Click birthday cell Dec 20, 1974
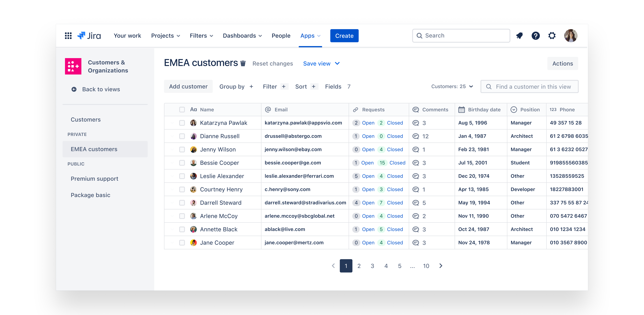Viewport: 644px width, 315px height. point(474,176)
